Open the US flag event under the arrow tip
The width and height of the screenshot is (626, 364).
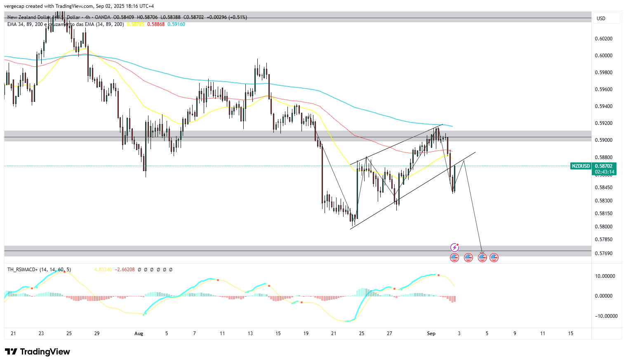click(x=482, y=258)
